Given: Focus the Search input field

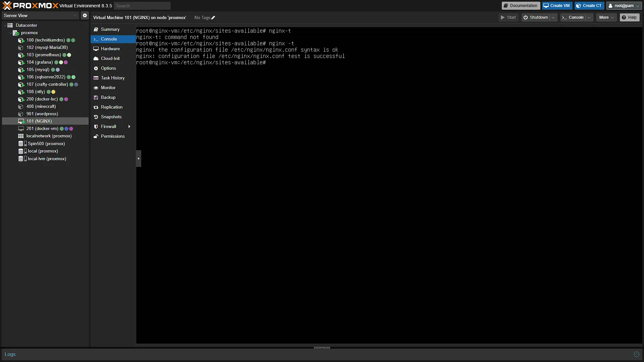Looking at the screenshot, I should point(142,6).
